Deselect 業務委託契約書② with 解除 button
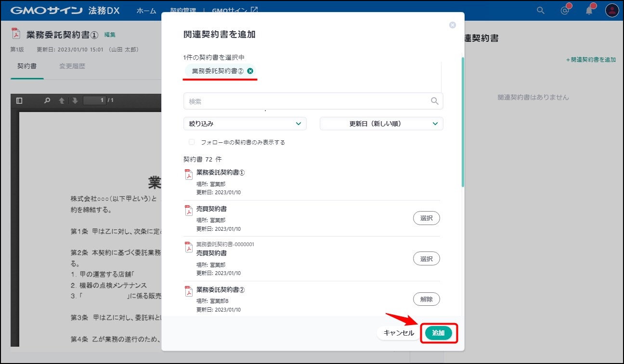 tap(426, 299)
